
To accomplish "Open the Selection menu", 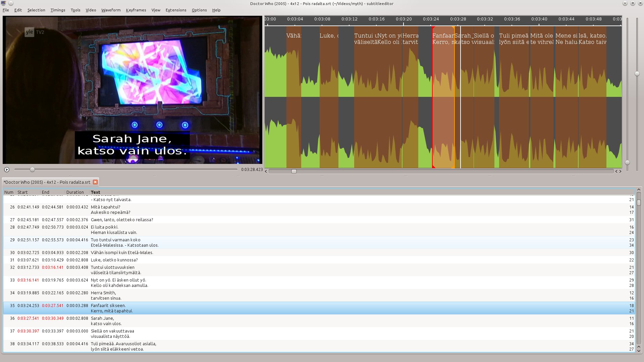I will tap(36, 10).
